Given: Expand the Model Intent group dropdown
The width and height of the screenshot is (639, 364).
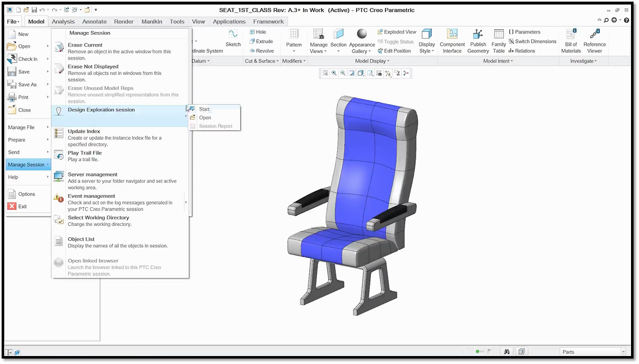Looking at the screenshot, I should [498, 61].
